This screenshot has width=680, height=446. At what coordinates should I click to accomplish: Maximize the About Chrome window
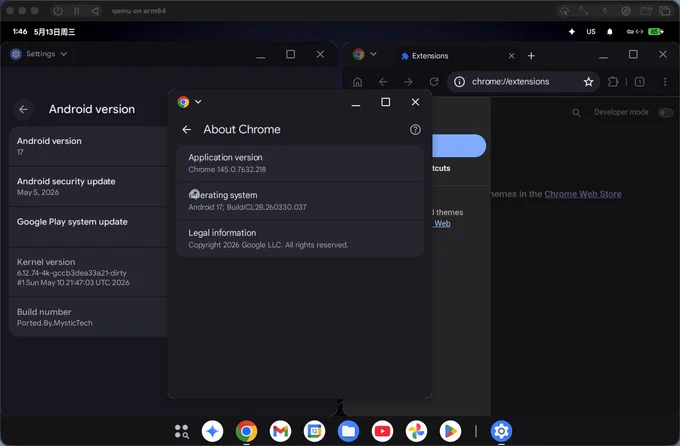pyautogui.click(x=386, y=102)
